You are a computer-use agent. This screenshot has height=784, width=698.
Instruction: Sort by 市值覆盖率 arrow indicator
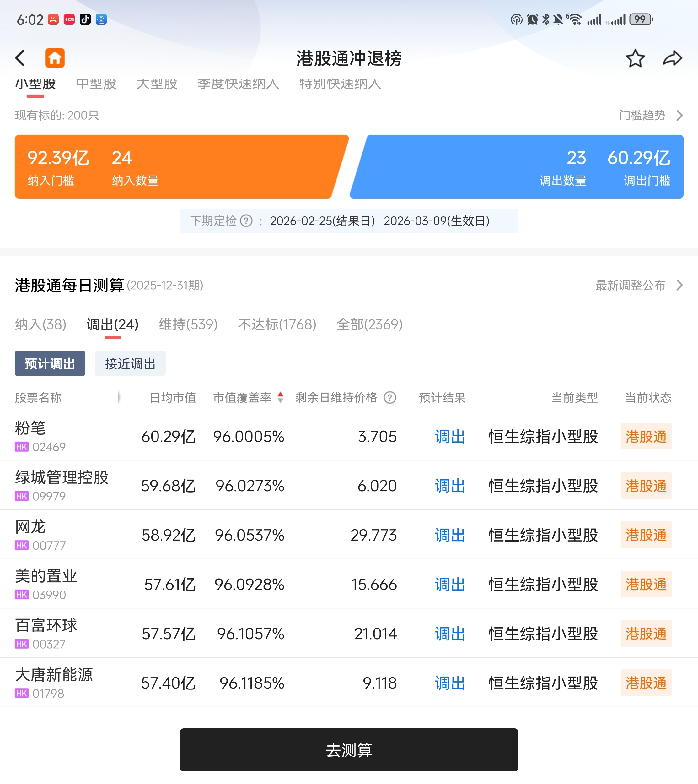coord(280,398)
